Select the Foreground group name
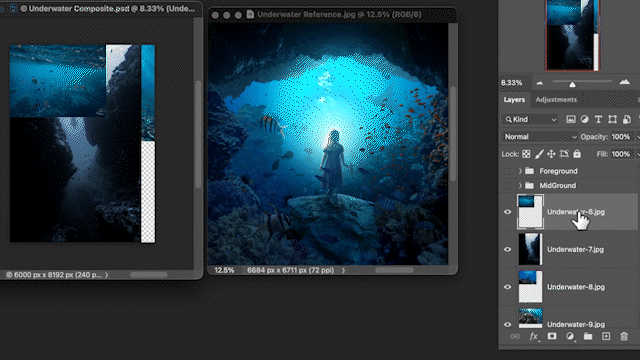 (x=558, y=171)
